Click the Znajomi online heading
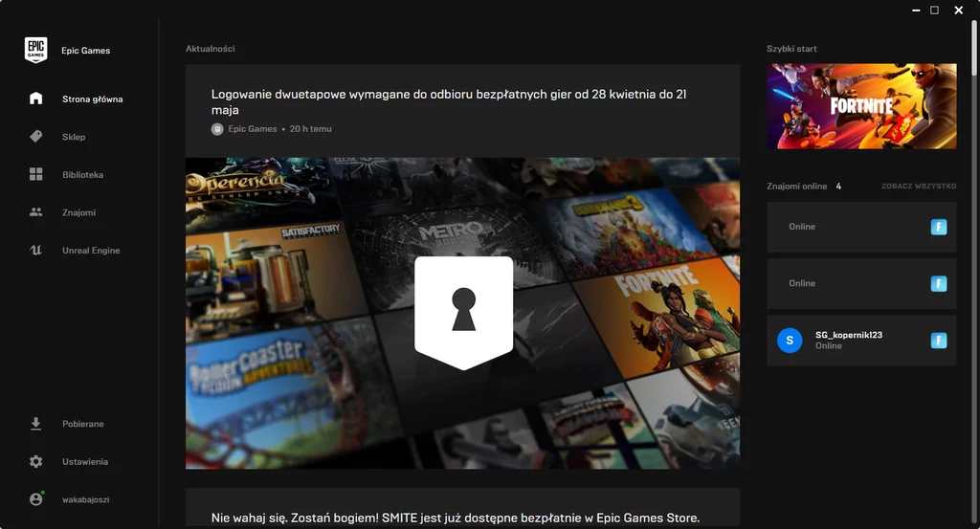Screen dimensions: 980x529 (796, 187)
